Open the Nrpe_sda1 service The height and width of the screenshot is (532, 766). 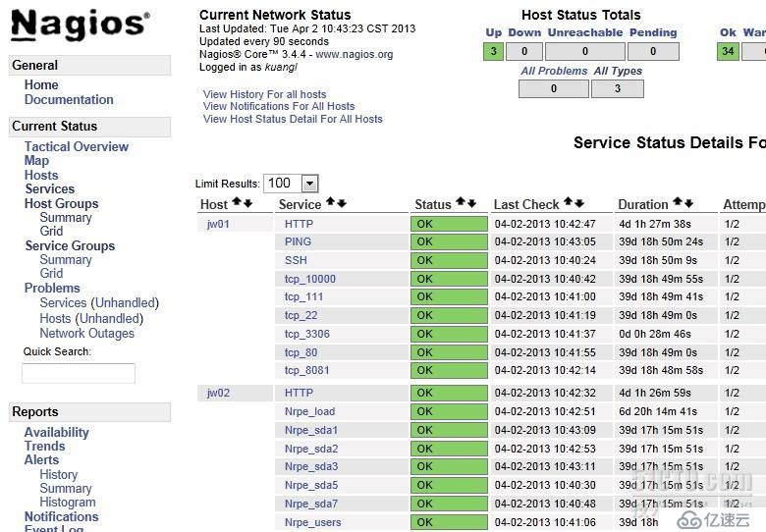[x=311, y=430]
